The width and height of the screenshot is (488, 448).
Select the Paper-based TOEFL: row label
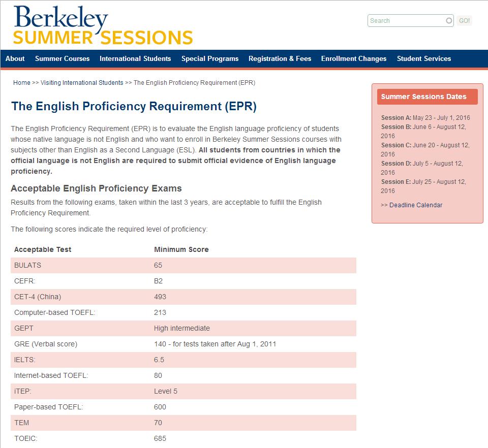click(49, 407)
